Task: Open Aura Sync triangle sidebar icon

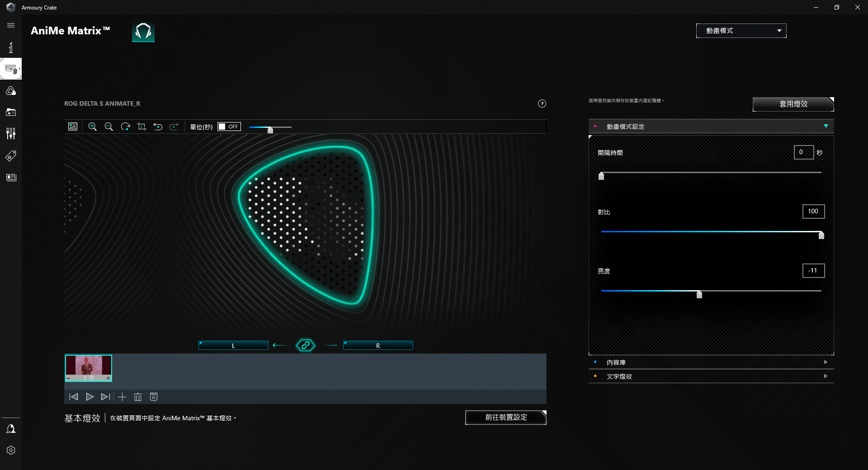Action: click(x=11, y=91)
